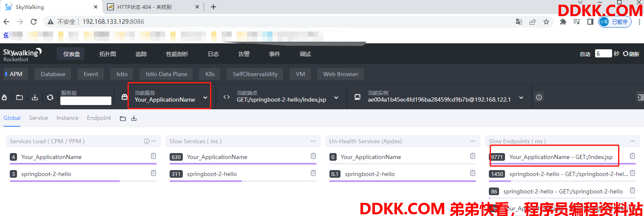Open the 性能剖析 profiling page
644x216 pixels.
click(x=177, y=54)
